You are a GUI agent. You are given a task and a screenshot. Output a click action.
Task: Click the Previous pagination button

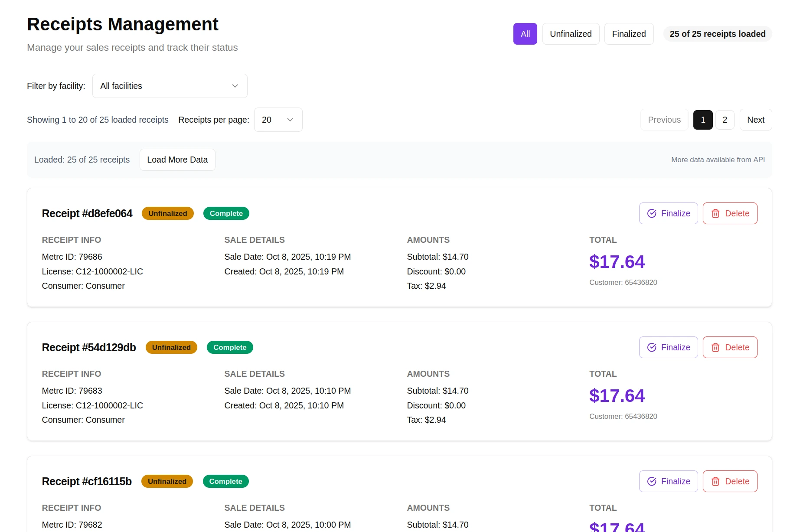tap(664, 120)
